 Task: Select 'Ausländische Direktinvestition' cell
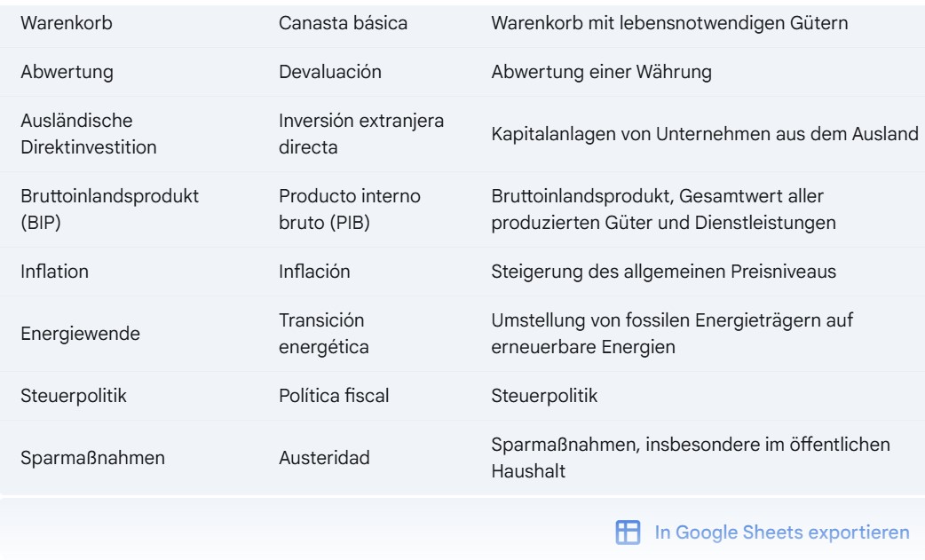[89, 134]
